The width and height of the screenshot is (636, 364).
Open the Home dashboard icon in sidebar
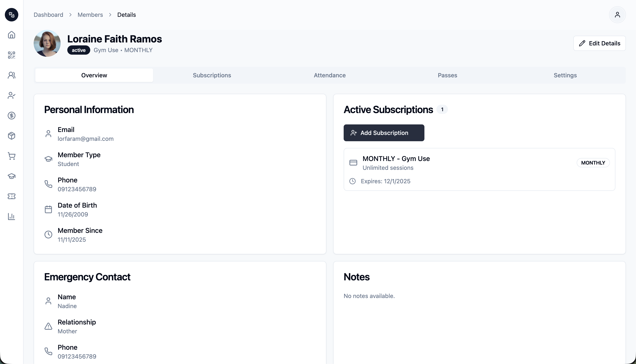(12, 35)
